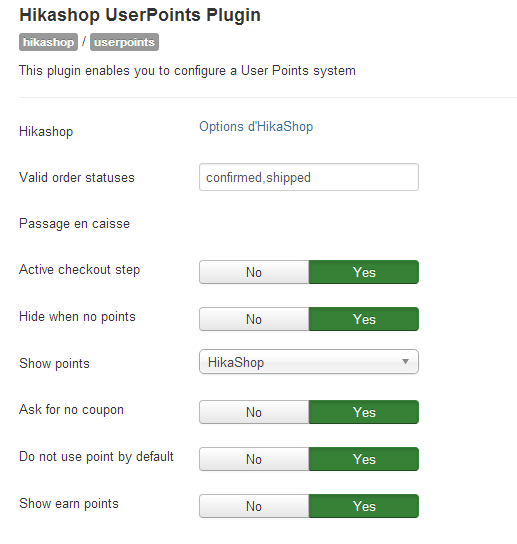The width and height of the screenshot is (517, 544).
Task: Click the Passage en caisse section label
Action: (x=74, y=224)
